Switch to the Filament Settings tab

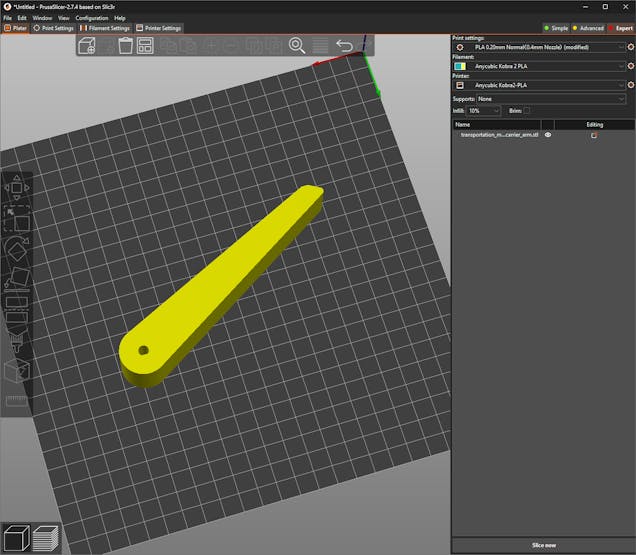105,28
